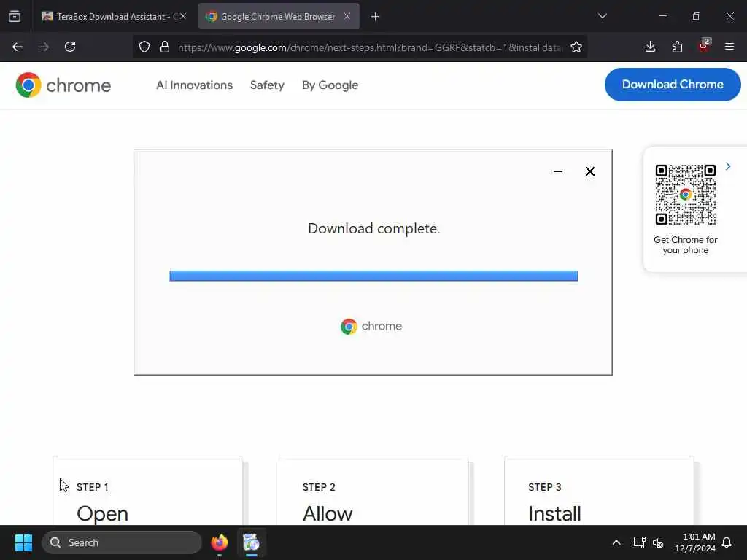Click the Chrome QR code image
Screen dimensions: 747x560
[x=686, y=194]
